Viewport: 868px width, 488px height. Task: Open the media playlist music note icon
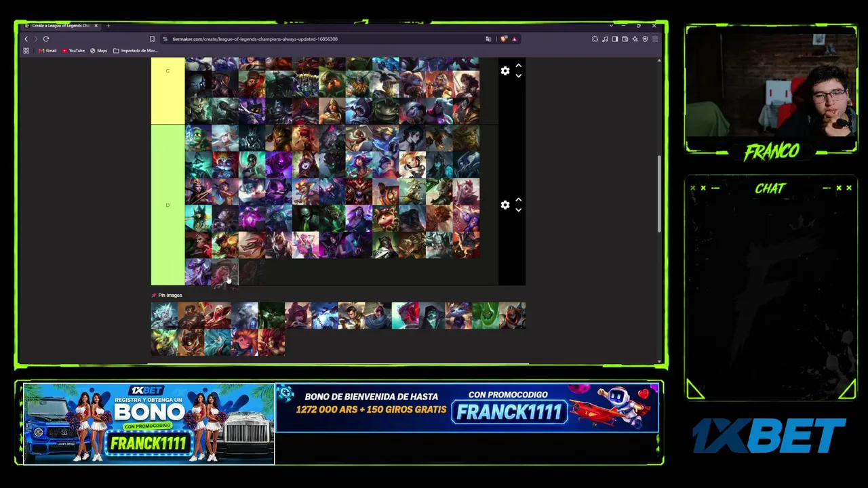point(605,39)
